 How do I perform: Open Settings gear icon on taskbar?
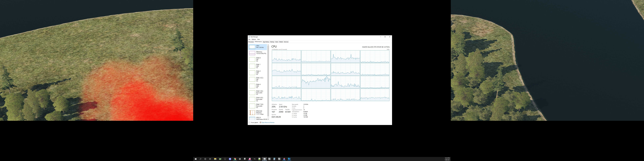(240, 159)
